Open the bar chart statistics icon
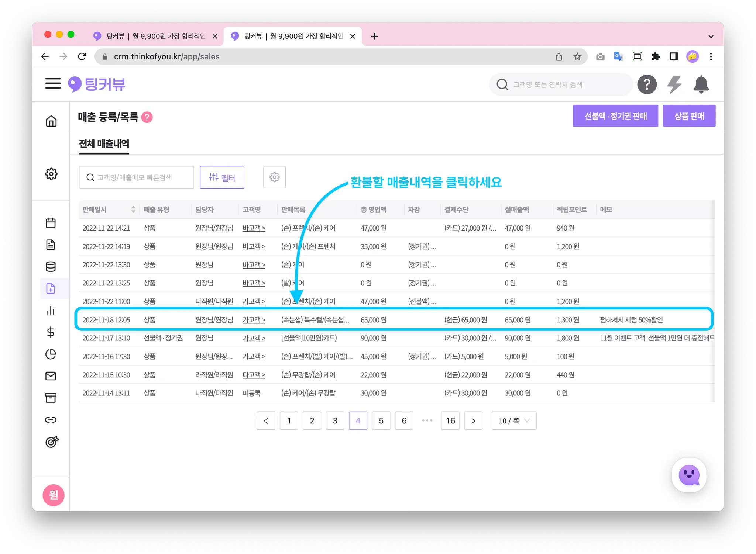 51,311
